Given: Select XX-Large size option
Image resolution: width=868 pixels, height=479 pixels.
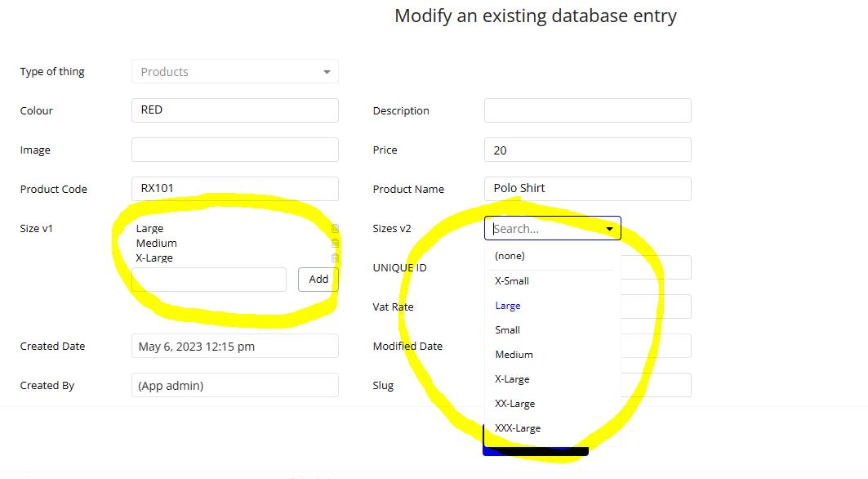Looking at the screenshot, I should tap(515, 404).
